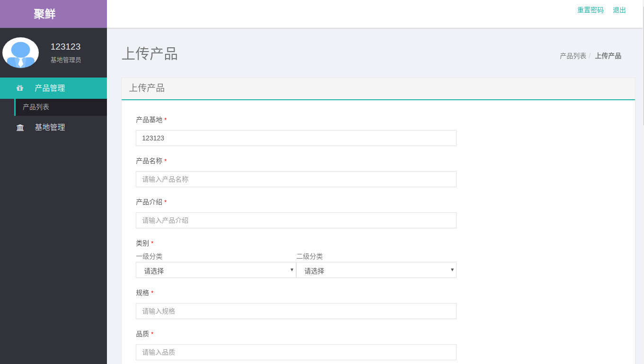Viewport: 644px width, 364px height.
Task: Focus the 规格 input field
Action: pyautogui.click(x=296, y=311)
